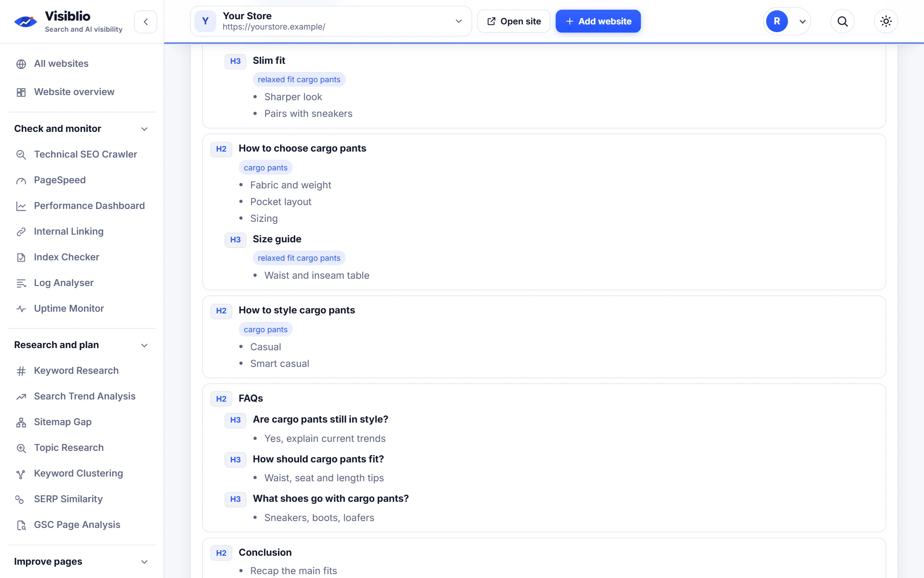924x578 pixels.
Task: Open GSC Page Analysis
Action: point(77,525)
